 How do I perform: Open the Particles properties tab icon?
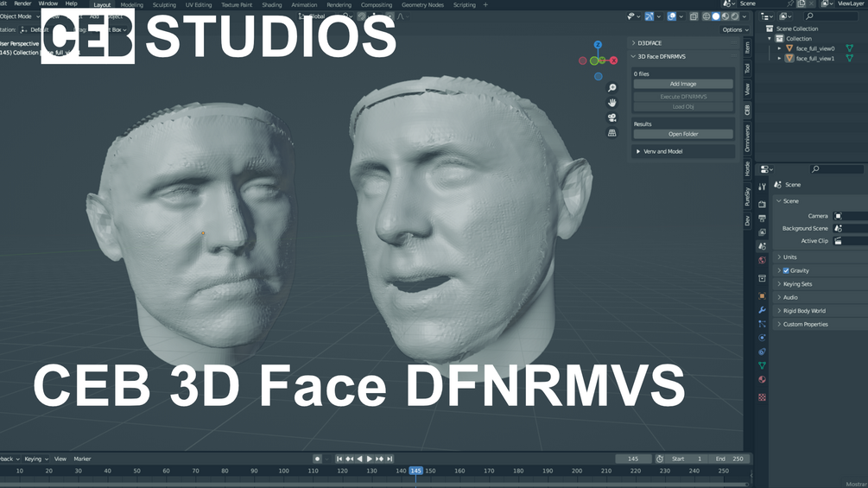763,324
